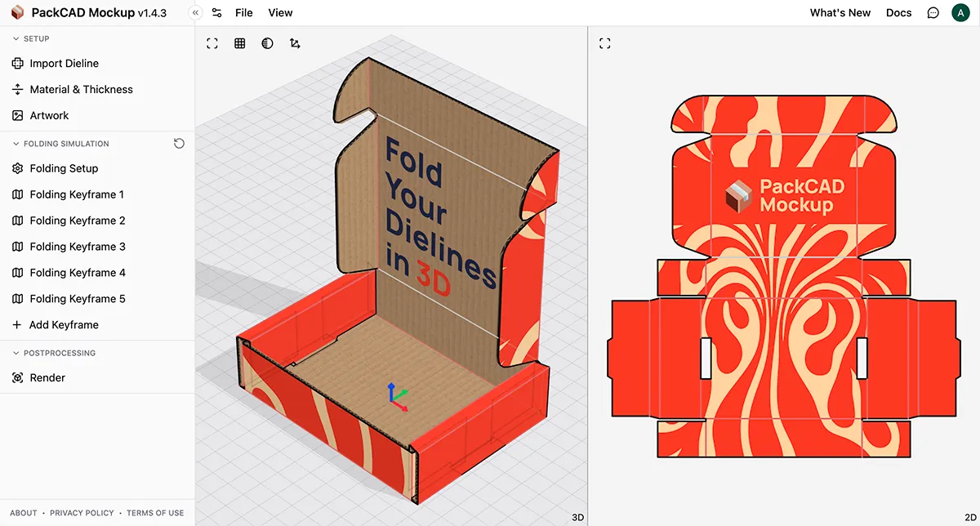Click the Folding Keyframe 4 map icon
Screen dimensions: 980x526
pyautogui.click(x=18, y=273)
